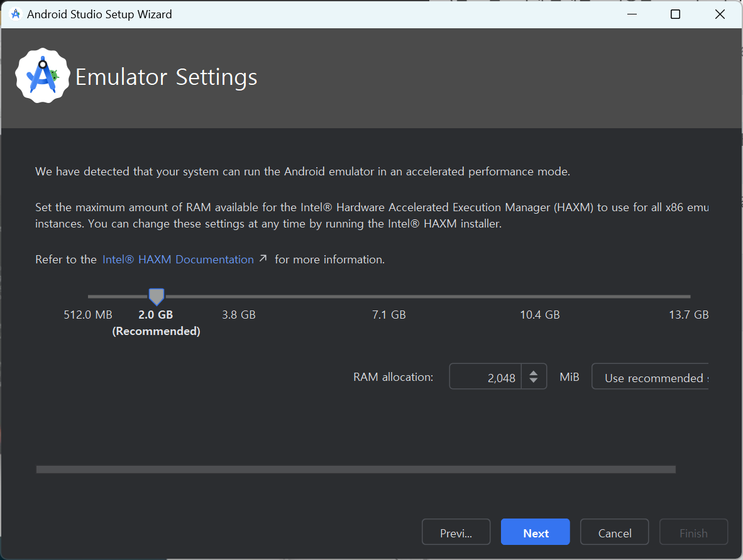Viewport: 743px width, 560px height.
Task: Click the Next button
Action: click(535, 532)
